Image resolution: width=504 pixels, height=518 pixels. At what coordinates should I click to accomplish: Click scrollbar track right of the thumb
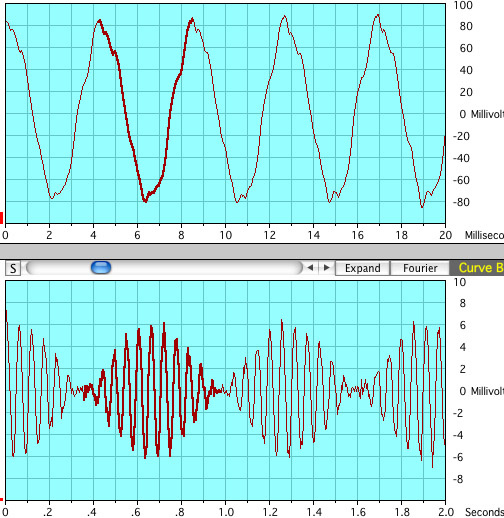coord(207,268)
